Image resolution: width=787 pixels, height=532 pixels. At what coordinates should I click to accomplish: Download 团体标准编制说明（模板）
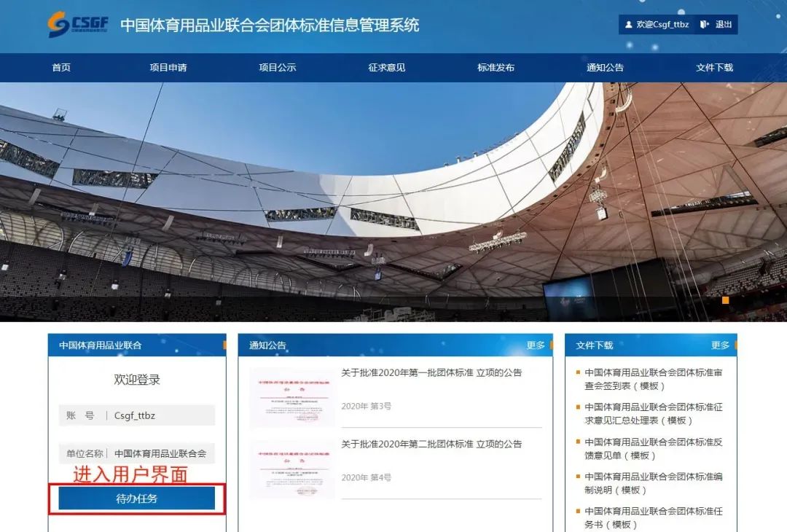654,483
